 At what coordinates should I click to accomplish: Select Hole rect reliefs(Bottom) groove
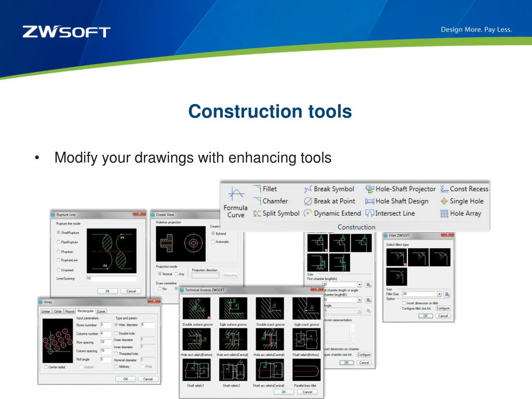tap(196, 339)
